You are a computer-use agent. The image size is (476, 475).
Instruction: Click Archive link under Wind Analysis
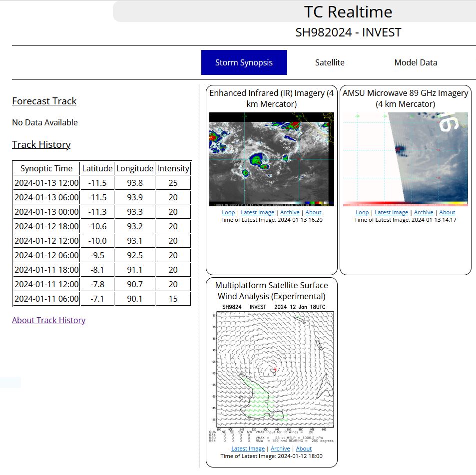click(280, 449)
